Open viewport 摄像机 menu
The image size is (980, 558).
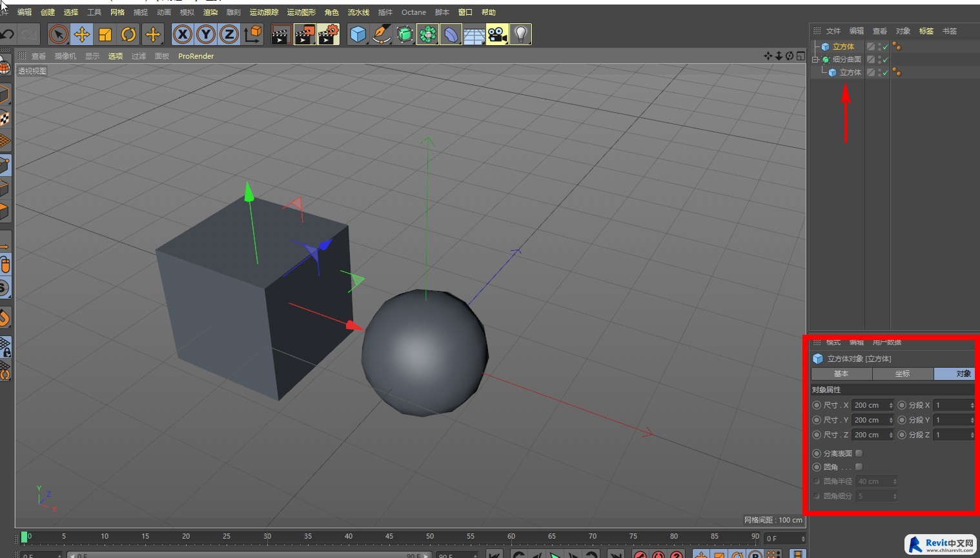pyautogui.click(x=65, y=56)
